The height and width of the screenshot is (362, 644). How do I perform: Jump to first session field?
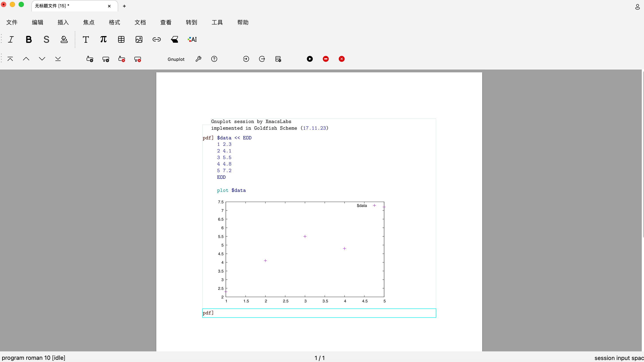click(x=10, y=59)
